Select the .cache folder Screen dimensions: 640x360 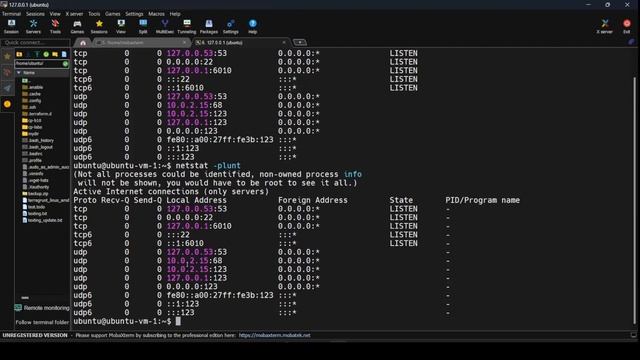click(32, 94)
